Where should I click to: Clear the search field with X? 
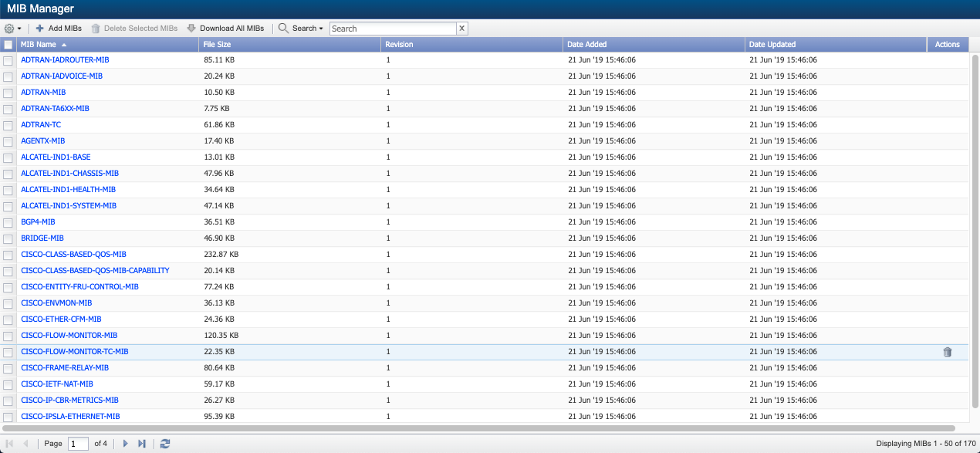coord(461,29)
